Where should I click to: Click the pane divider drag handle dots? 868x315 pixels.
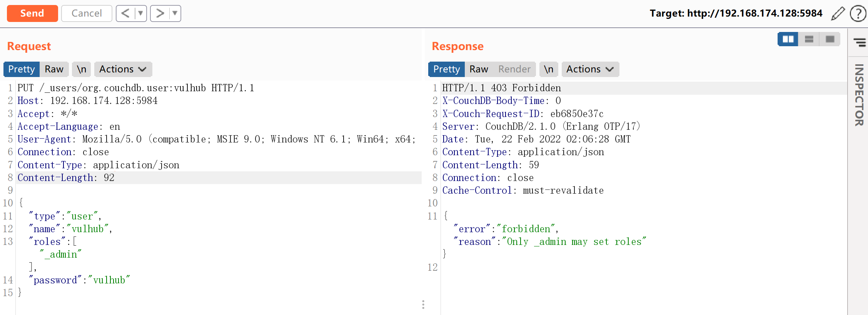point(423,305)
